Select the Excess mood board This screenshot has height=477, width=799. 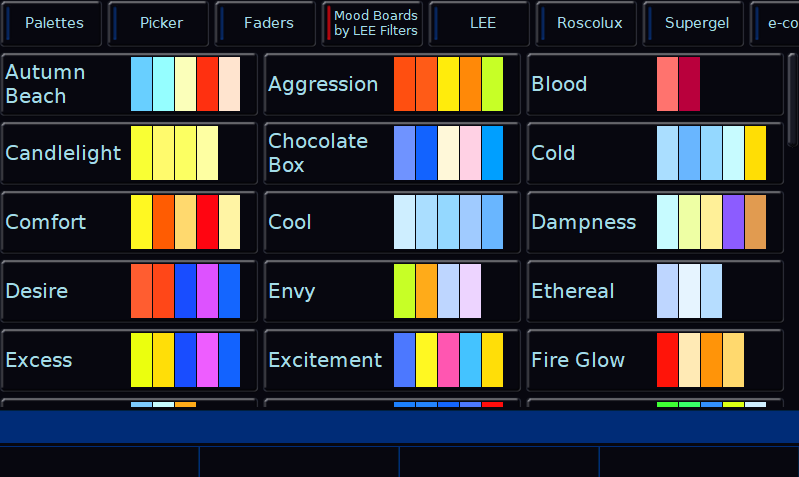coord(129,360)
